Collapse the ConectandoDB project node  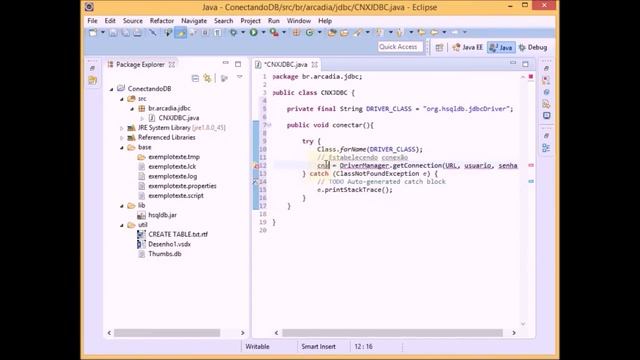[x=111, y=89]
